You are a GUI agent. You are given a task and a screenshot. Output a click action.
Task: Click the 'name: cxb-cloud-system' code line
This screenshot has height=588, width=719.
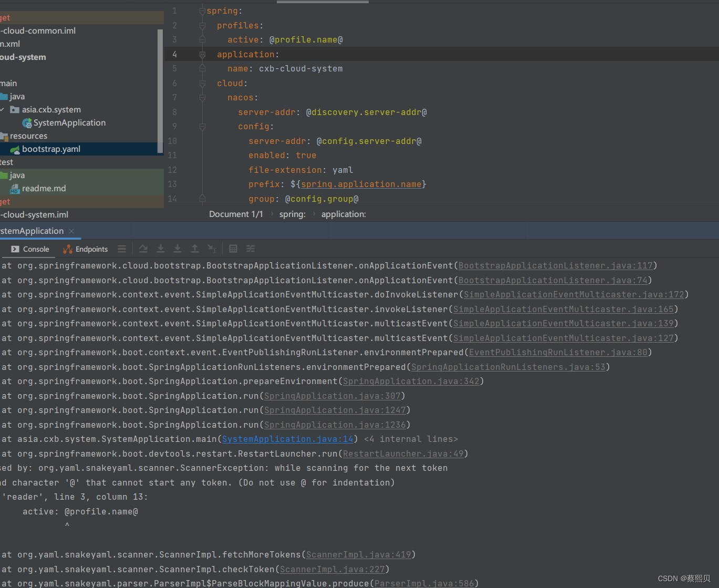coord(285,69)
